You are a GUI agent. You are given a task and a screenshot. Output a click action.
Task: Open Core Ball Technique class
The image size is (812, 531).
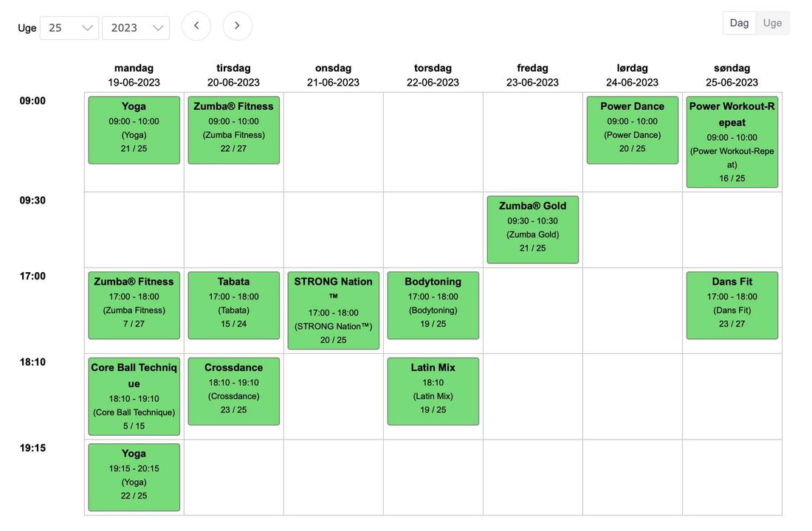click(134, 397)
